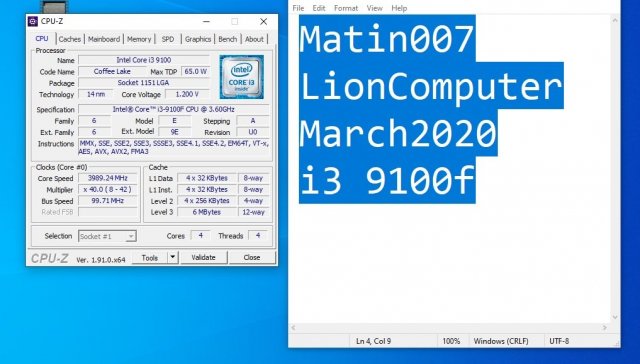The width and height of the screenshot is (640, 364).
Task: Click the Windows (CRLF) status entry
Action: (x=501, y=341)
